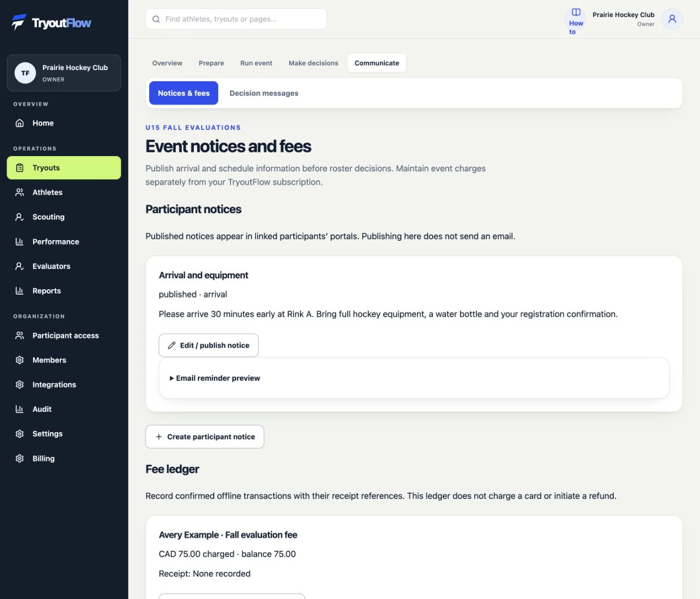Click the Avery Example fee entry title
Viewport: 700px width, 599px height.
[x=228, y=535]
